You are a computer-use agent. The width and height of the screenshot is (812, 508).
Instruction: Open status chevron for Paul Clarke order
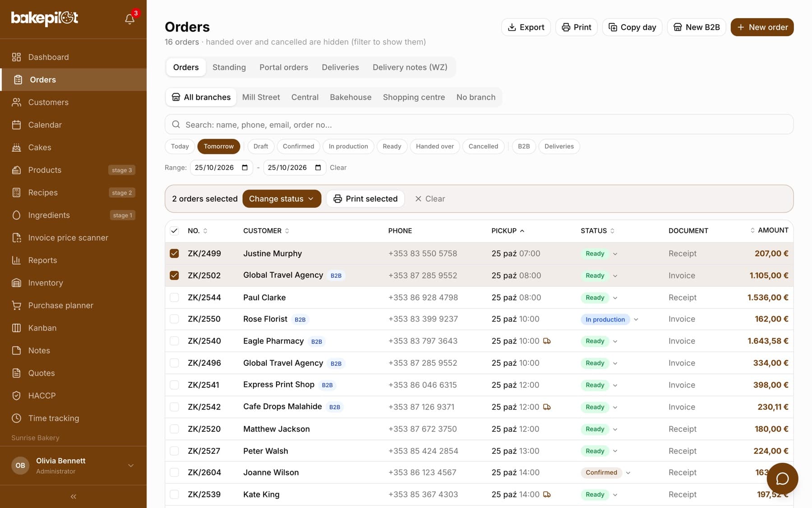point(615,298)
